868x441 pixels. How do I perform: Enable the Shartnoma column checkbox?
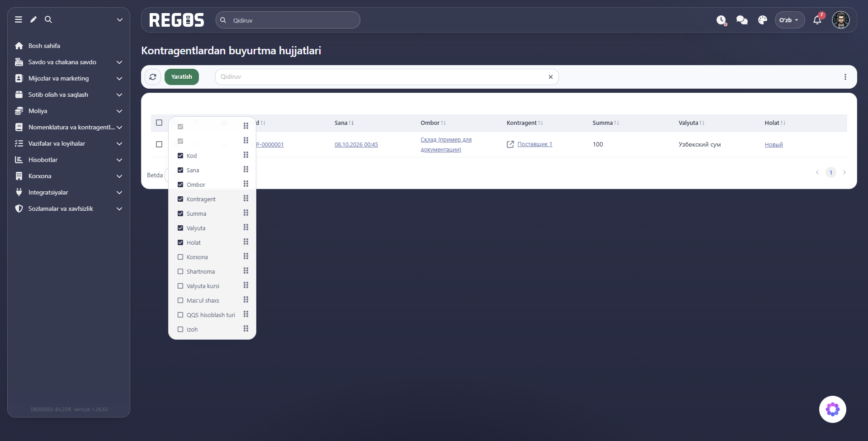pos(180,271)
